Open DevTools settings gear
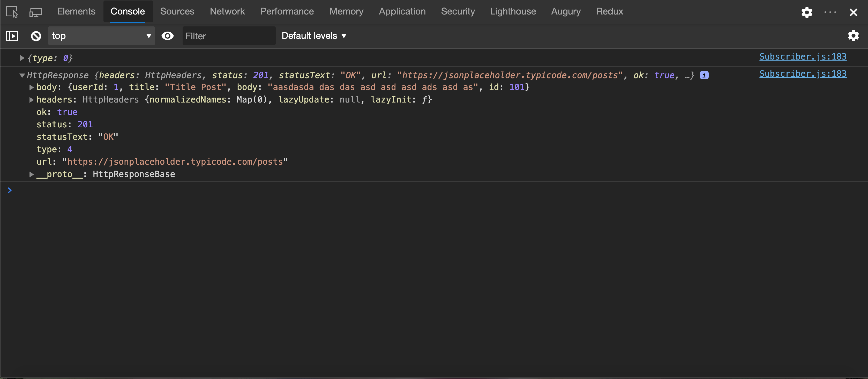 [x=807, y=12]
